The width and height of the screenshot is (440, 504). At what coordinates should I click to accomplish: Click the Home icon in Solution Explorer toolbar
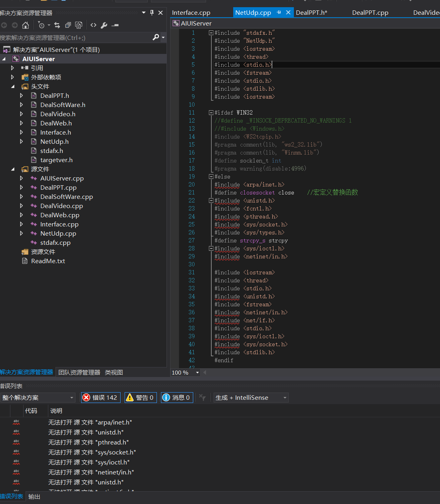[x=26, y=25]
